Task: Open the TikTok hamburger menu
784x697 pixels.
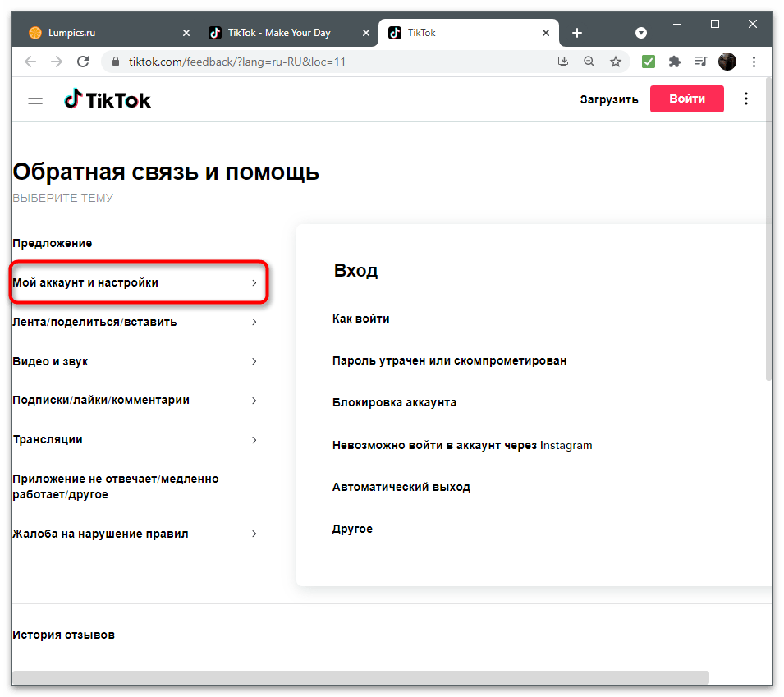Action: coord(35,99)
